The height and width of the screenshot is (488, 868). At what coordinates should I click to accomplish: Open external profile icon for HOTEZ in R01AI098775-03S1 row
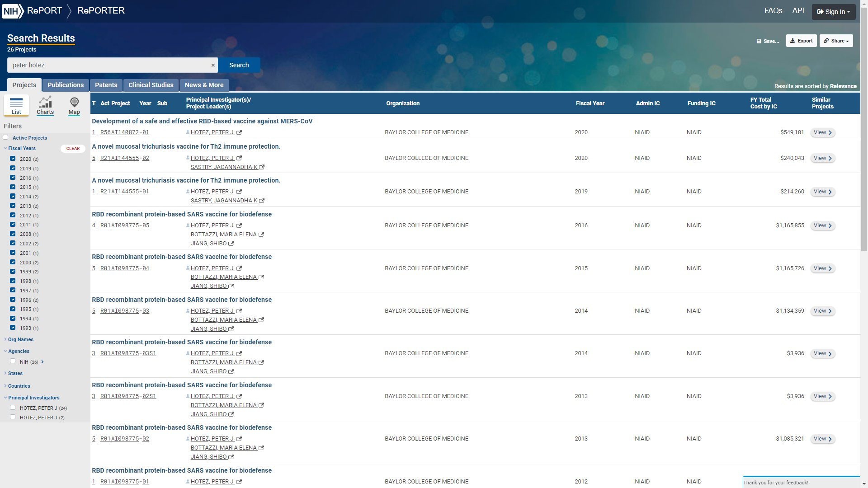click(239, 353)
